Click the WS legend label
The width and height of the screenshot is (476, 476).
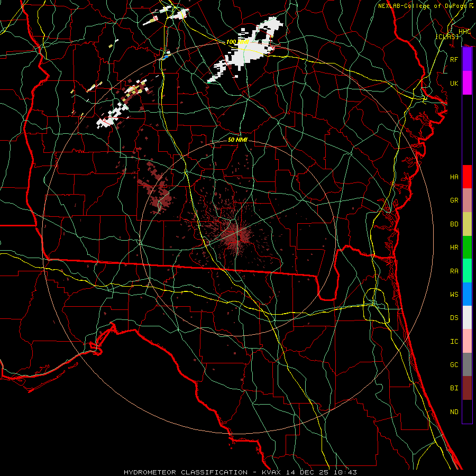pos(454,294)
